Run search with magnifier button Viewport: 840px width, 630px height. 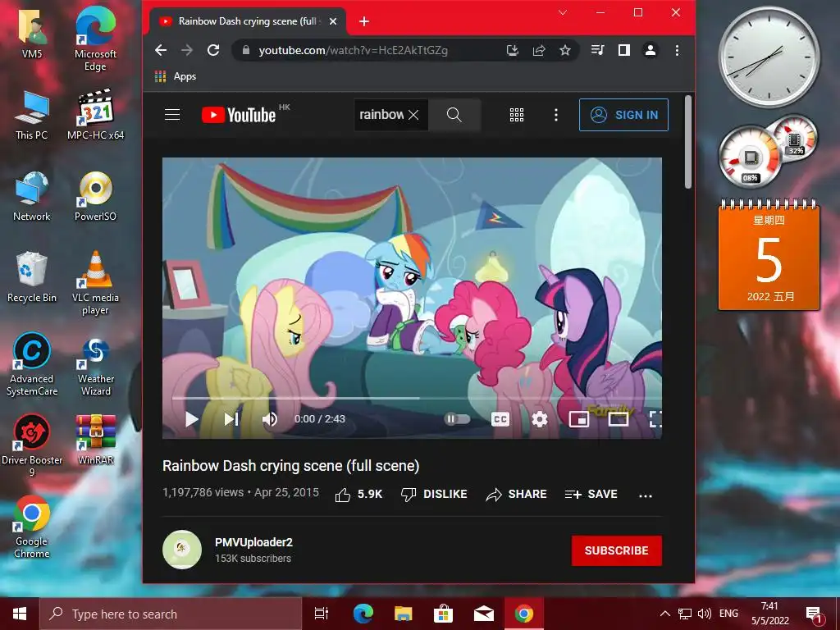click(x=454, y=115)
